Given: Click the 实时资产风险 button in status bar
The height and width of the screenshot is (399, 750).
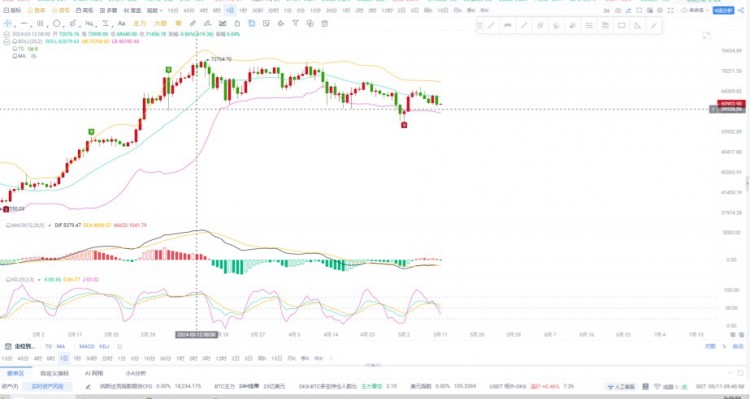Looking at the screenshot, I should point(47,386).
